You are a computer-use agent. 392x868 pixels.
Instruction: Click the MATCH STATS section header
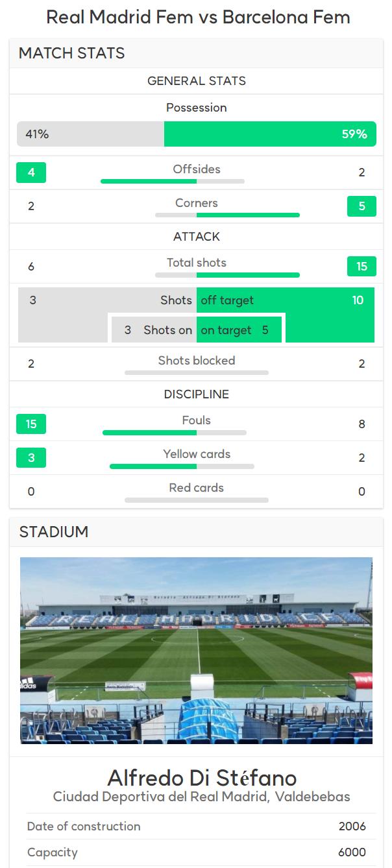[72, 53]
